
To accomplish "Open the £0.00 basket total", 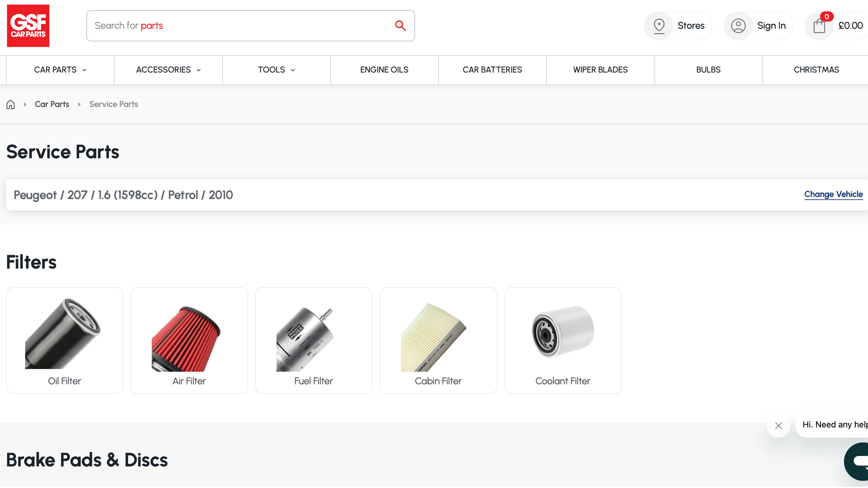I will tap(850, 25).
